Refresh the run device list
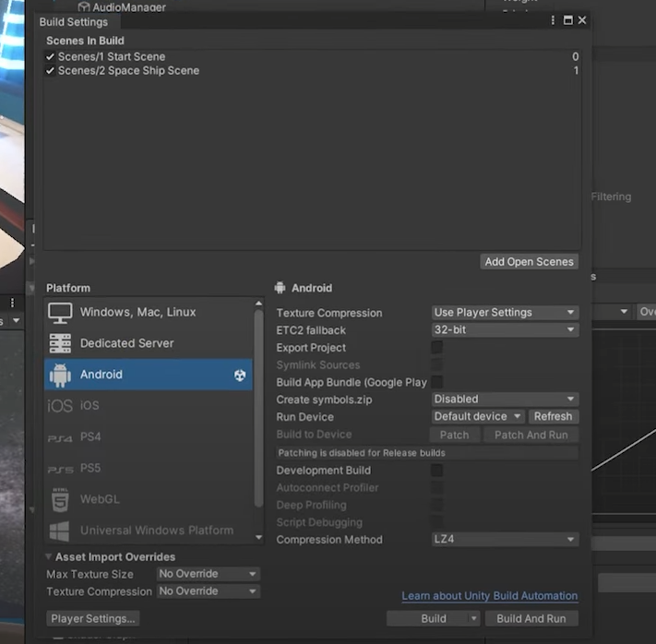 553,416
